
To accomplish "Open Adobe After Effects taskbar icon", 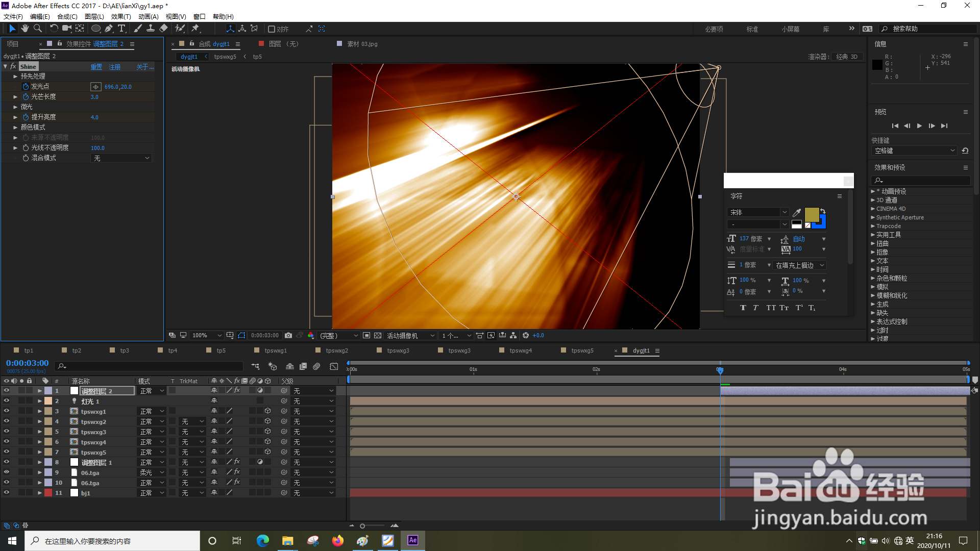I will coord(412,540).
